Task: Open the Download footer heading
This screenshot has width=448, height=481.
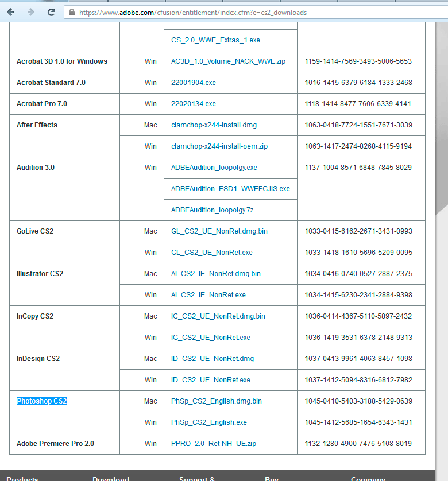Action: point(110,479)
